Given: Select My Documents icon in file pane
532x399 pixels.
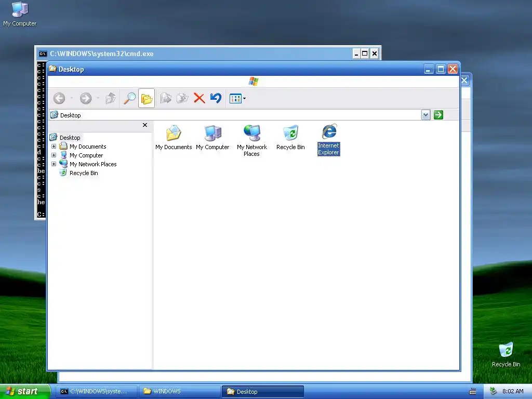Looking at the screenshot, I should pyautogui.click(x=174, y=137).
